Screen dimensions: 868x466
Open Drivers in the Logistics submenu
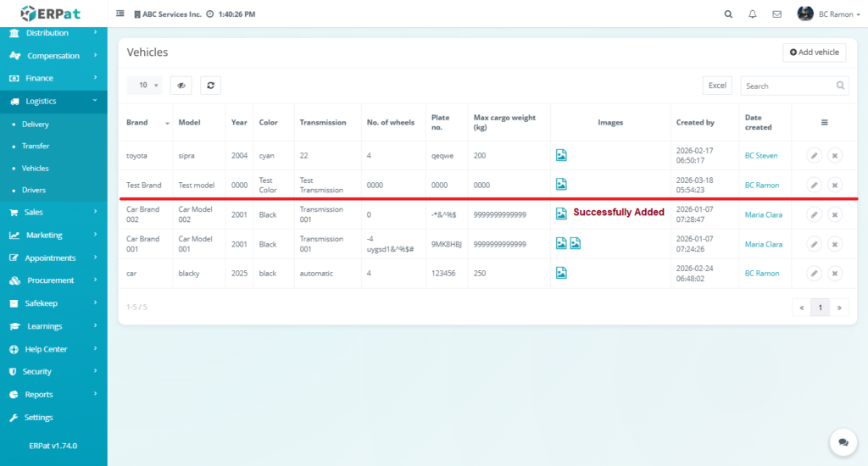coord(34,191)
